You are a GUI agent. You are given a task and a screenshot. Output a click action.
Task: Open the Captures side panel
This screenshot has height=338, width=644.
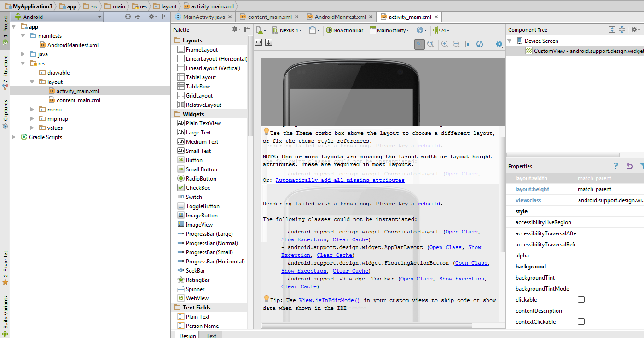click(5, 114)
